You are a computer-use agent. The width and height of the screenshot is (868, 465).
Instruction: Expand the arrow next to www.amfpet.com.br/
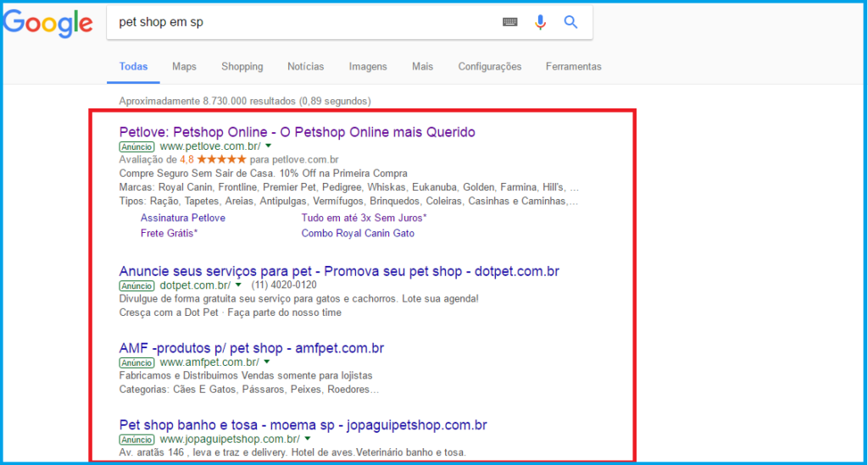tap(267, 363)
